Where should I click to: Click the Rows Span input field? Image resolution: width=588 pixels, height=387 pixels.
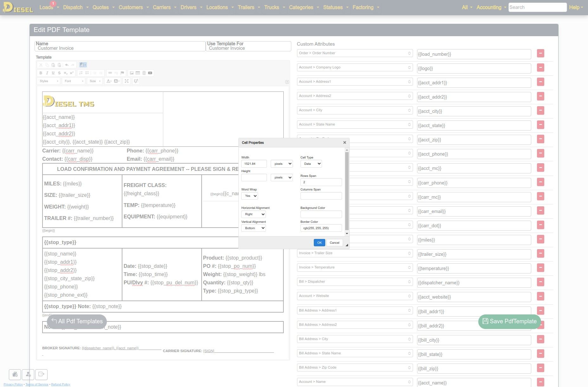click(321, 182)
